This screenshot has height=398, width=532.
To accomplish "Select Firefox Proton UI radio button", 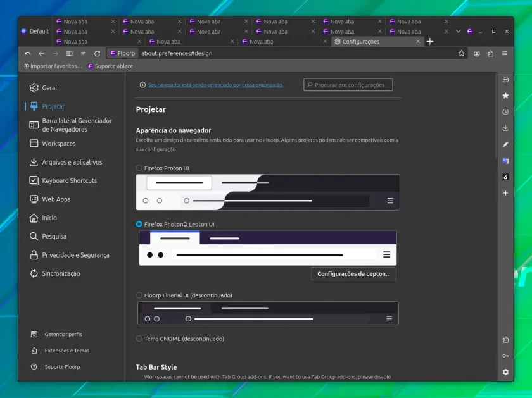I will point(139,168).
